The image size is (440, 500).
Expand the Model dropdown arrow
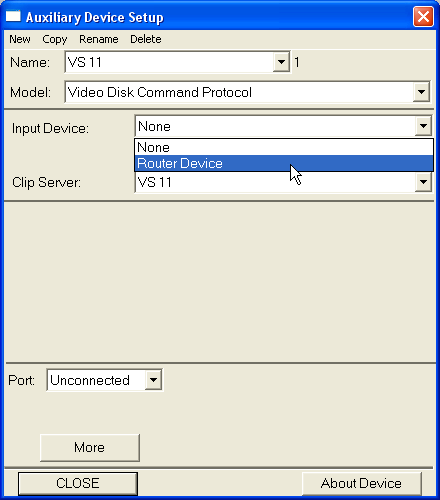coord(421,92)
